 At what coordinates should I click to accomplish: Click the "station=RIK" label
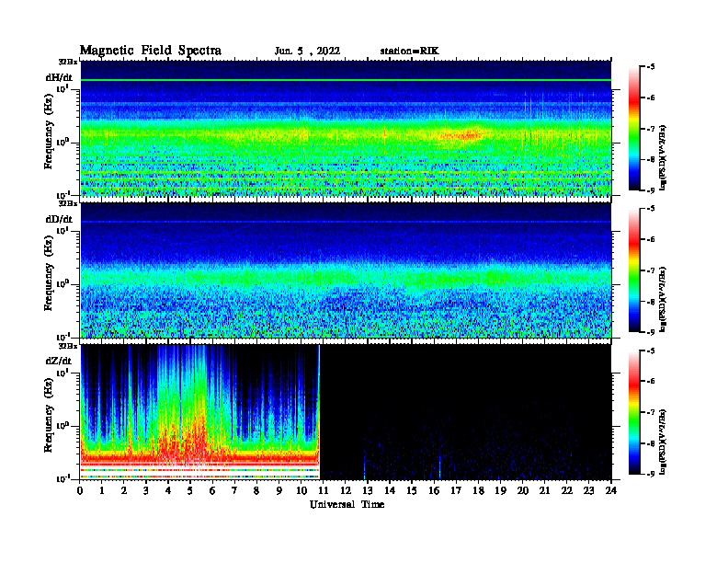pyautogui.click(x=409, y=52)
